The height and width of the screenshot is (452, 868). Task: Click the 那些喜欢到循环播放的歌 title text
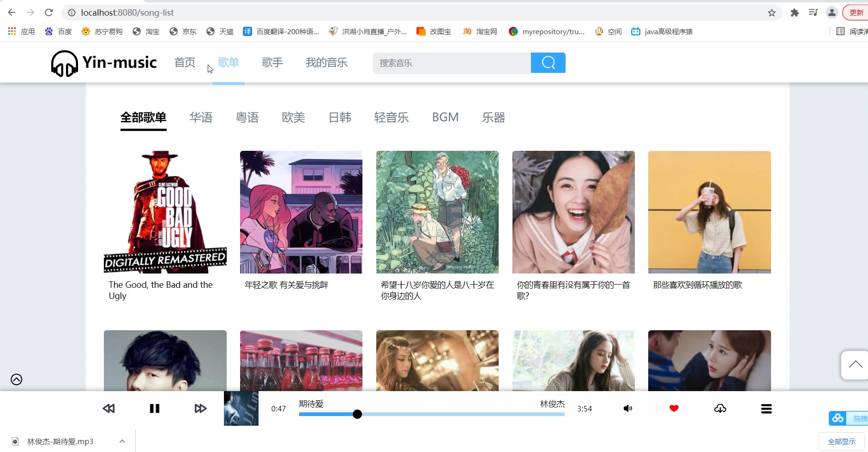tap(698, 285)
